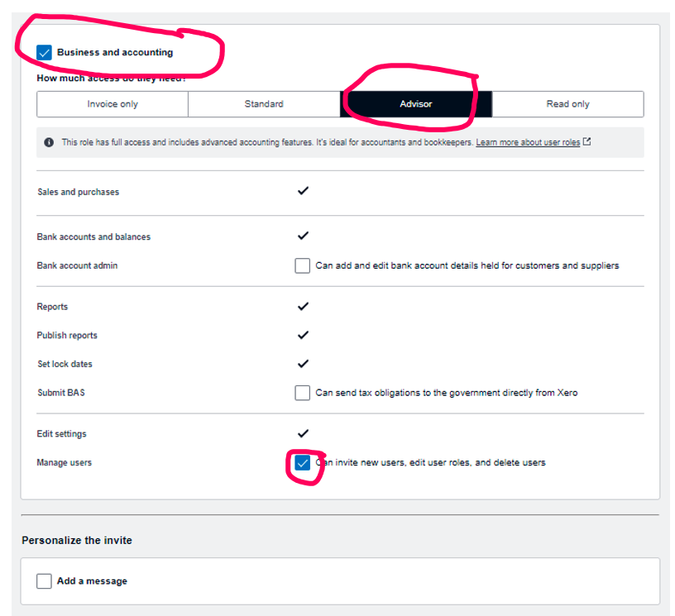The height and width of the screenshot is (616, 675).
Task: Click the Personalize the invite heading
Action: point(77,541)
